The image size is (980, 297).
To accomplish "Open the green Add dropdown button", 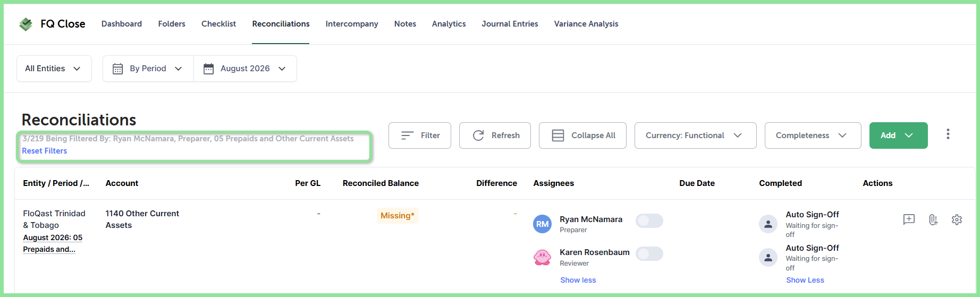I will coord(898,135).
